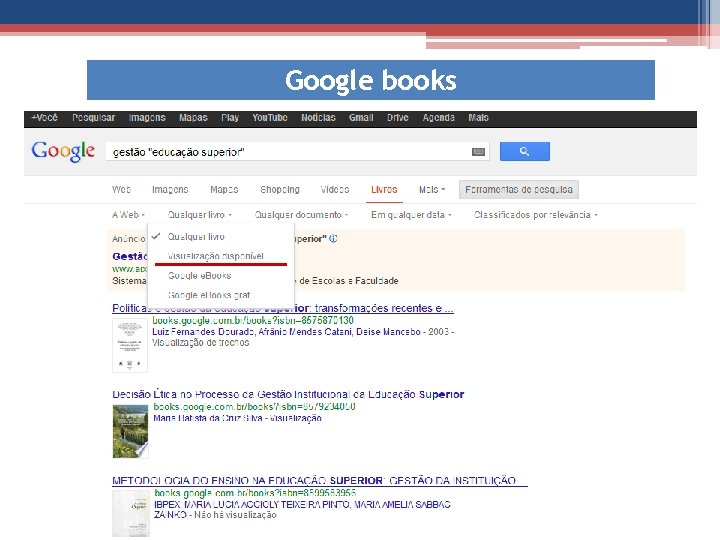Viewport: 720px width, 540px height.
Task: Choose checked Qualquer livro menu option
Action: click(221, 236)
